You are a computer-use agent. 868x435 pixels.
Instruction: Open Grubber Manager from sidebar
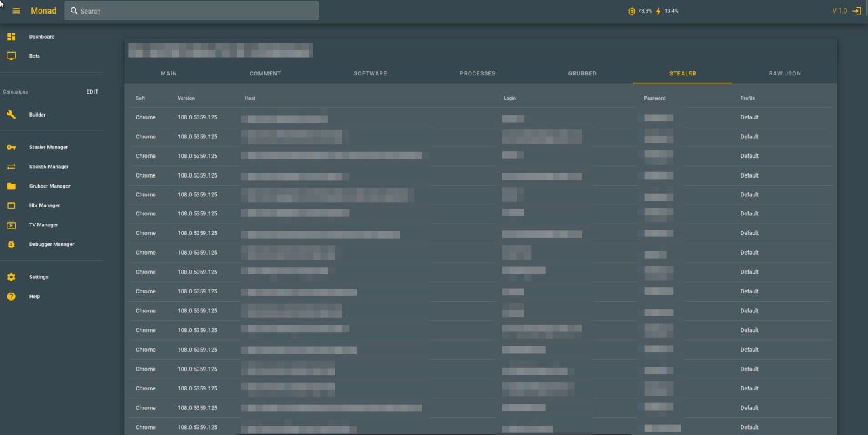point(50,186)
